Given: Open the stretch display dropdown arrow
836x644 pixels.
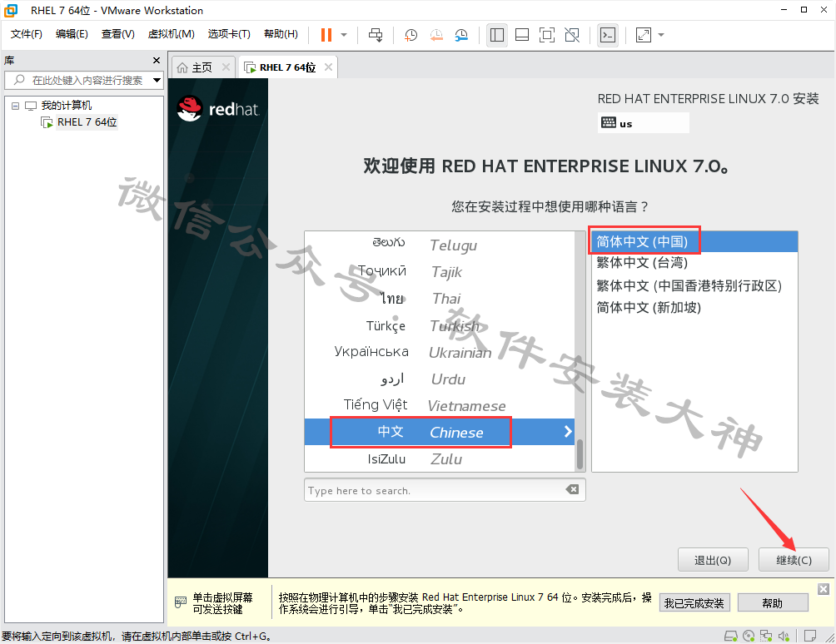Looking at the screenshot, I should pos(661,35).
